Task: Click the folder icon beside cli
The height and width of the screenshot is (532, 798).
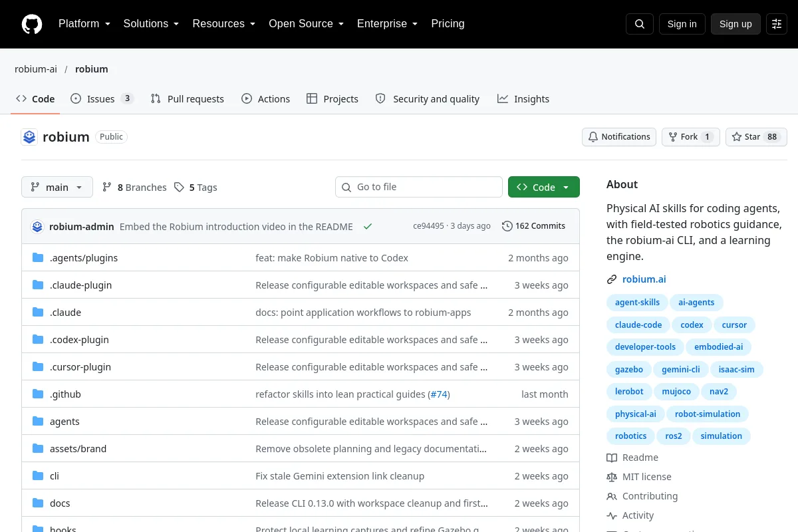Action: (x=38, y=476)
